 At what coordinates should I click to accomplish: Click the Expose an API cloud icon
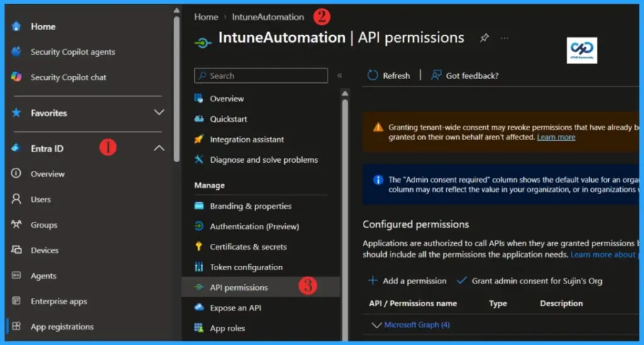click(199, 307)
